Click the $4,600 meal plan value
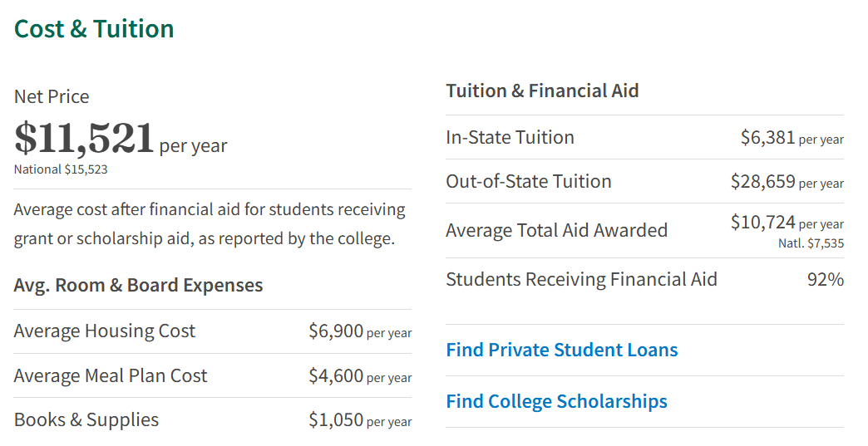This screenshot has width=868, height=446. tap(336, 376)
